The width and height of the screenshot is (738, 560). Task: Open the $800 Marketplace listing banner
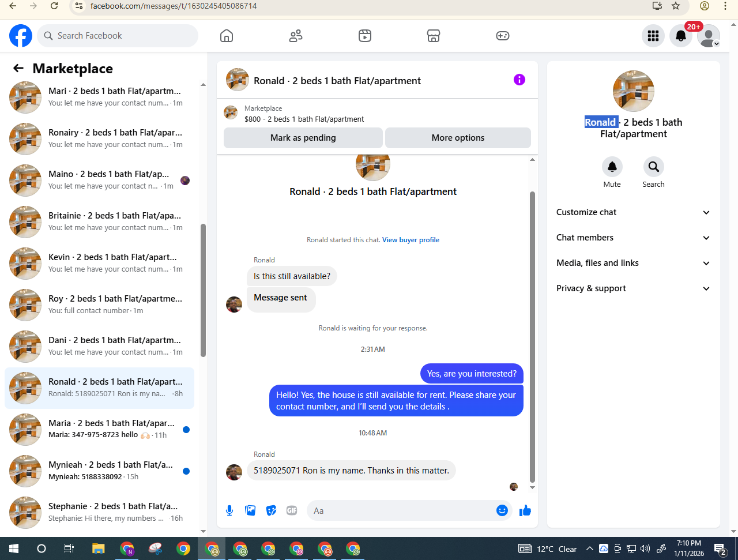coord(377,113)
